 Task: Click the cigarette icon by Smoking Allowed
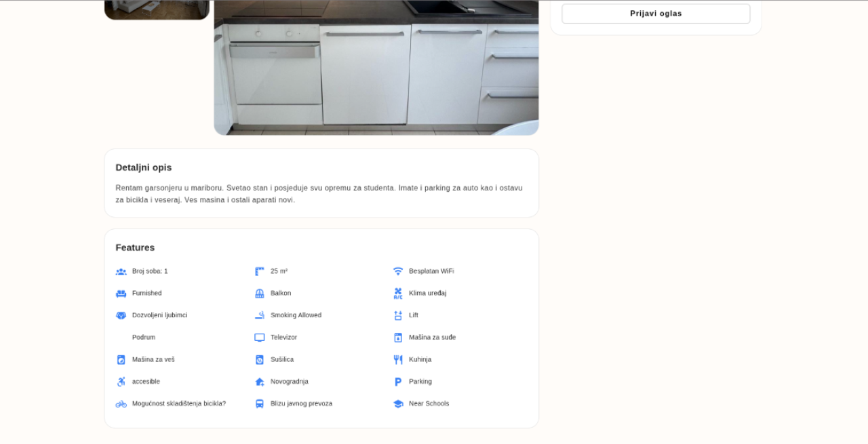(x=260, y=316)
